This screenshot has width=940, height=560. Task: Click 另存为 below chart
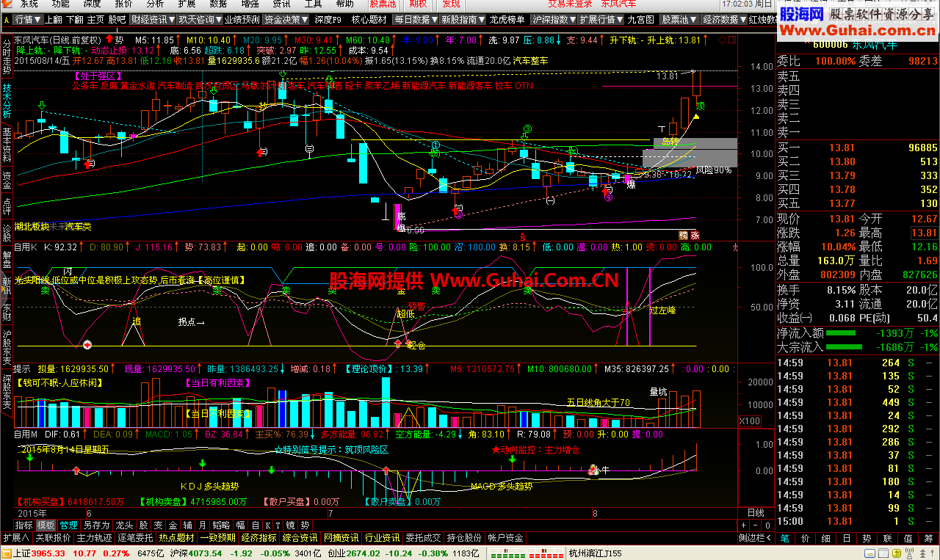click(96, 526)
